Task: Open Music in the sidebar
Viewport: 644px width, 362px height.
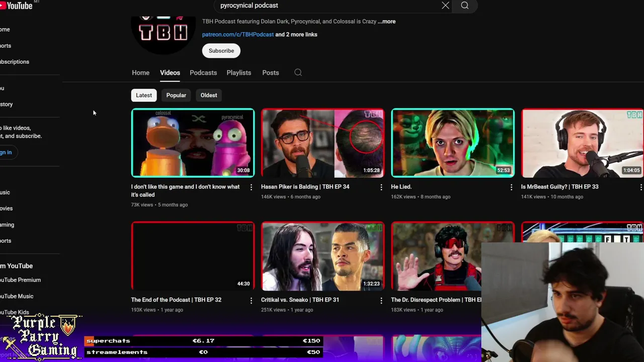Action: pyautogui.click(x=5, y=193)
